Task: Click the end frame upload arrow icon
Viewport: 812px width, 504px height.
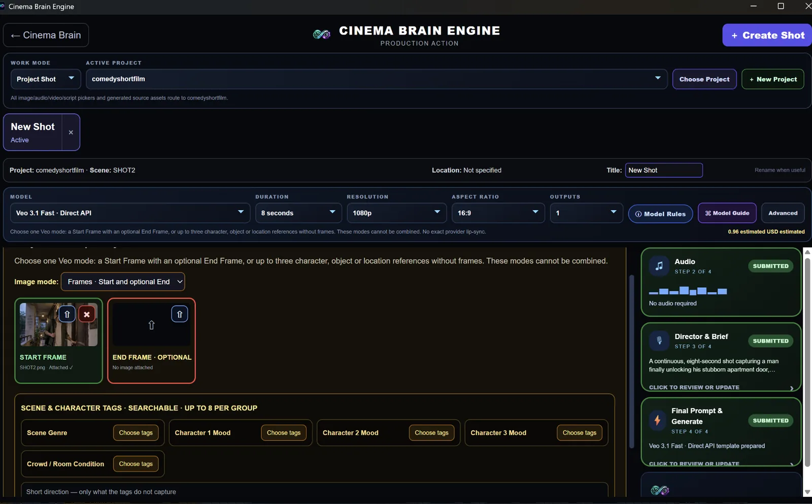Action: pyautogui.click(x=180, y=314)
